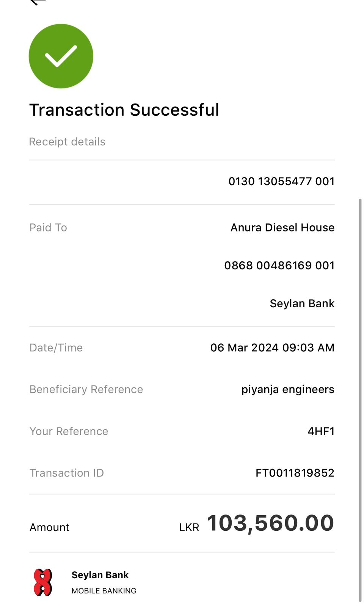Click the red Seylan Bank logo
Screen dimensions: 364x607
pos(43,582)
